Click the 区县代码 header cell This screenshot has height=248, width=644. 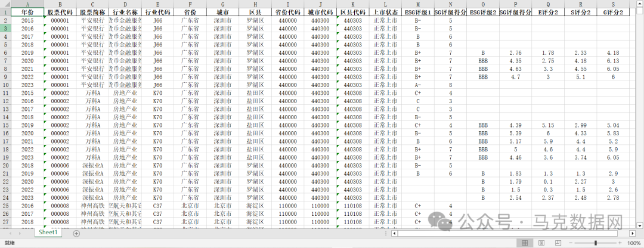click(352, 13)
